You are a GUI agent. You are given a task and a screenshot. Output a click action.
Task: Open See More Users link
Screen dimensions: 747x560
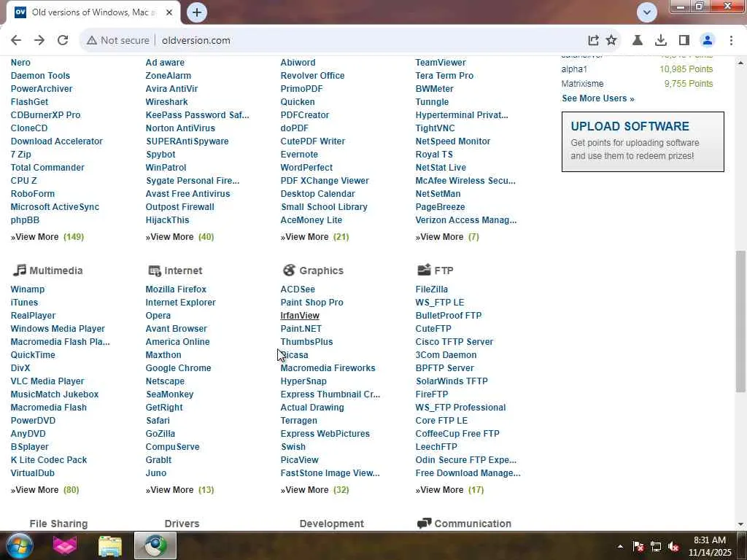point(598,98)
